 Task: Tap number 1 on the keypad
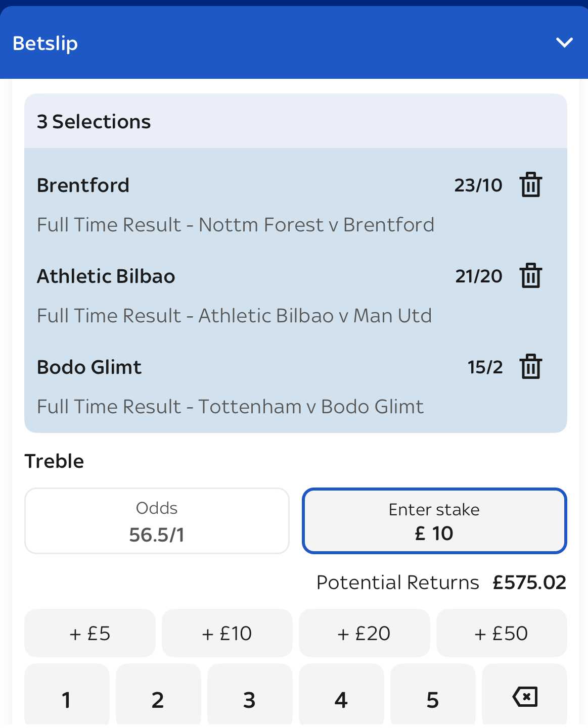(67, 697)
